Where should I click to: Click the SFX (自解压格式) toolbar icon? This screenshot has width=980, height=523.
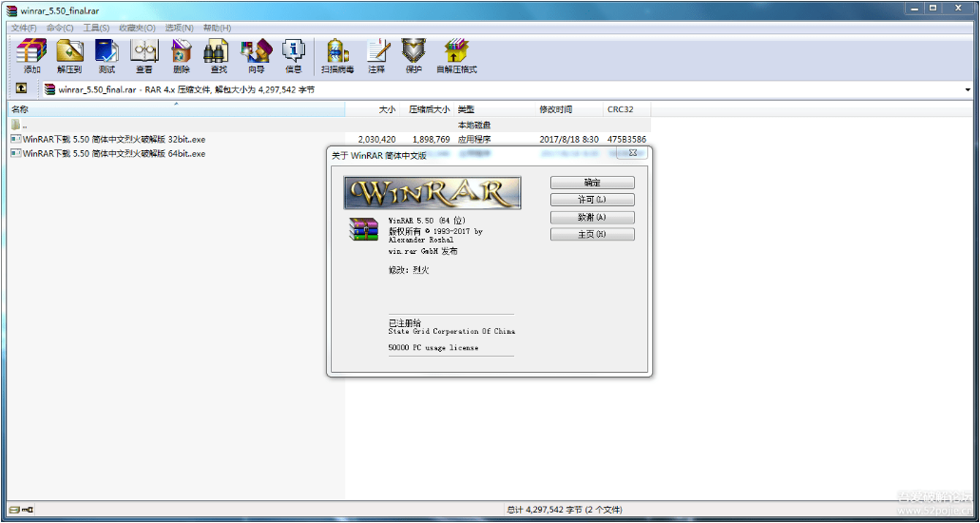[457, 56]
